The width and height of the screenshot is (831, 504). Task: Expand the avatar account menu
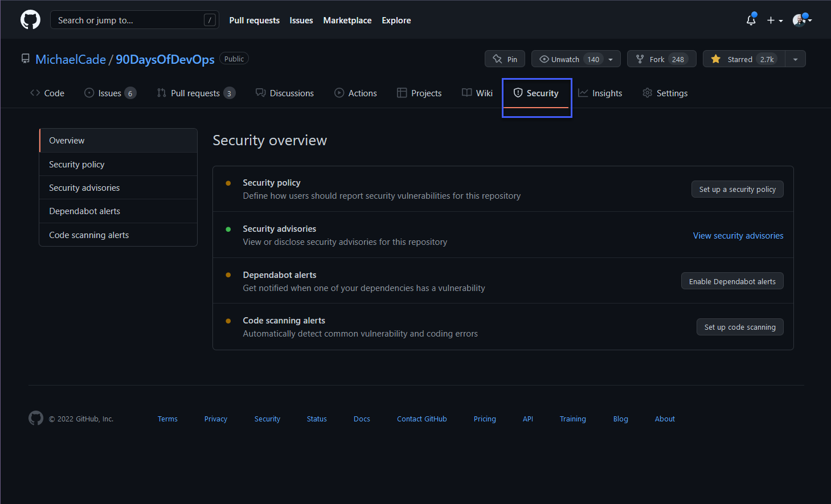pyautogui.click(x=809, y=20)
